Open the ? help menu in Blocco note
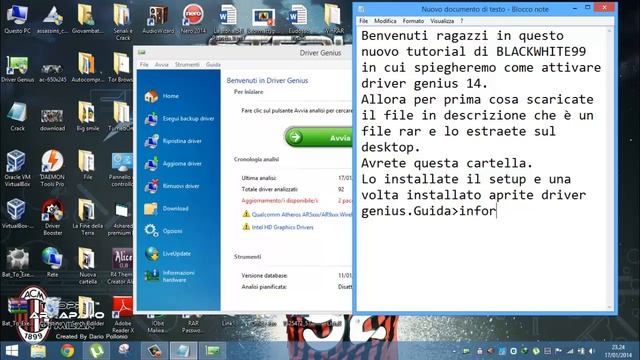Viewport: 640px width, 360px height. pos(462,21)
